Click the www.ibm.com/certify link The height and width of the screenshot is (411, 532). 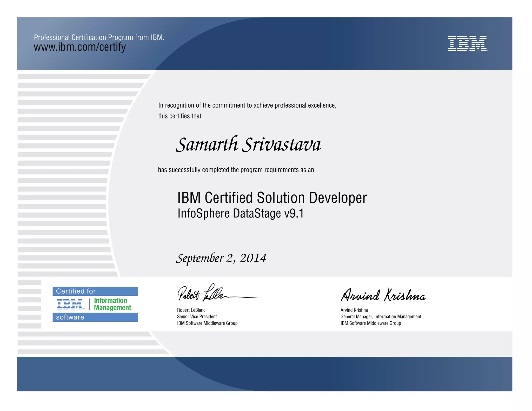[80, 47]
